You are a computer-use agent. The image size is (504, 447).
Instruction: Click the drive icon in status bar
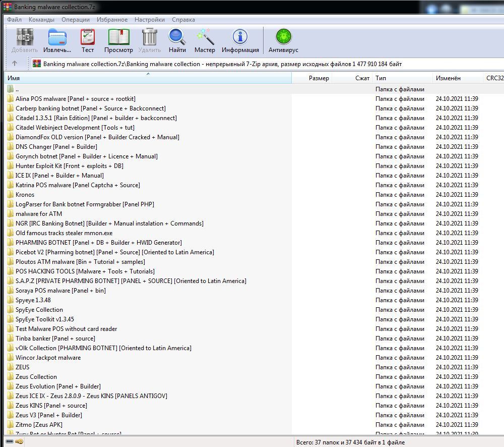(x=10, y=441)
